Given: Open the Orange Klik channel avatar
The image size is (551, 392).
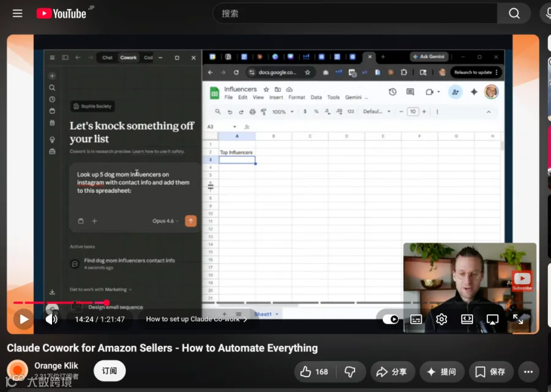Looking at the screenshot, I should coord(17,371).
